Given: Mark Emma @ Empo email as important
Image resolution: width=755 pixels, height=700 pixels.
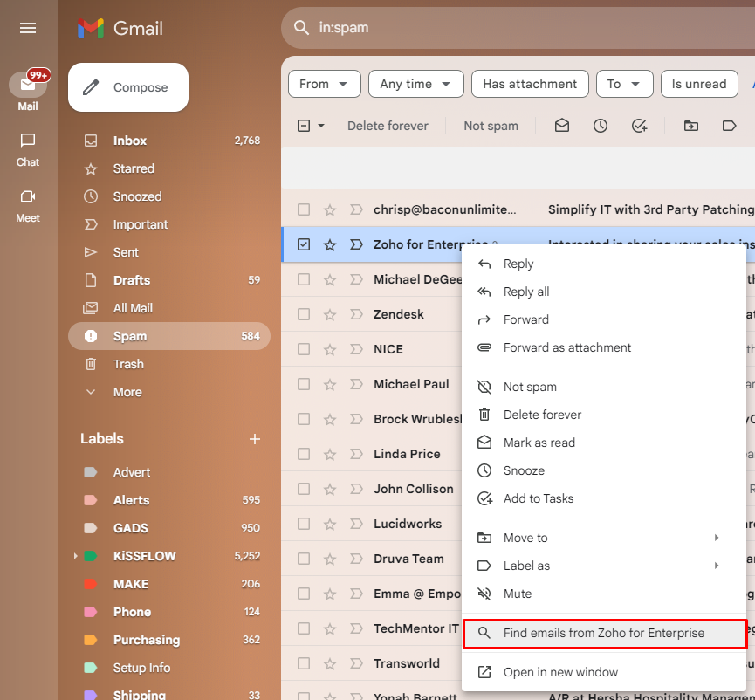Looking at the screenshot, I should pyautogui.click(x=356, y=594).
